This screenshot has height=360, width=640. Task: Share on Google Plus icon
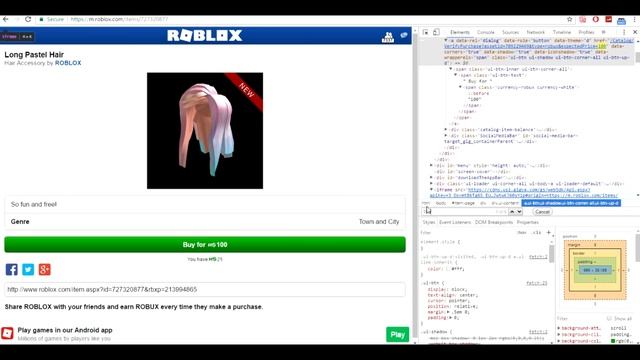pyautogui.click(x=44, y=269)
